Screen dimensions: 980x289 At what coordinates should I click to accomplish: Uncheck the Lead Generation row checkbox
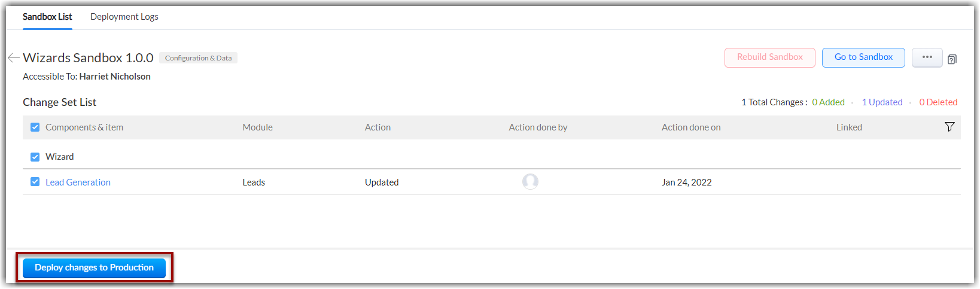(x=35, y=182)
